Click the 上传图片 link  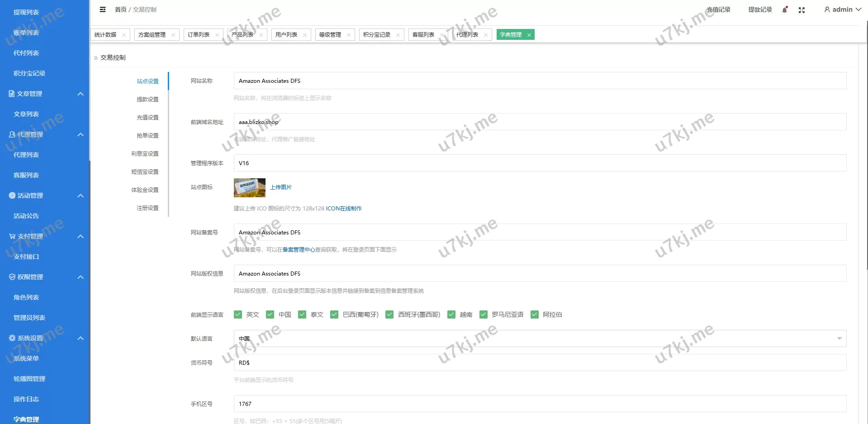281,187
